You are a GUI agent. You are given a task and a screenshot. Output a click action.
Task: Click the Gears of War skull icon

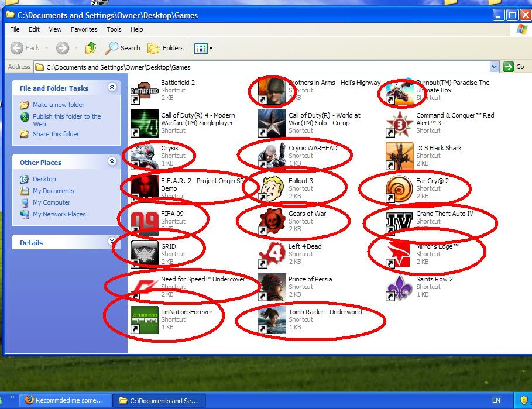tap(272, 221)
